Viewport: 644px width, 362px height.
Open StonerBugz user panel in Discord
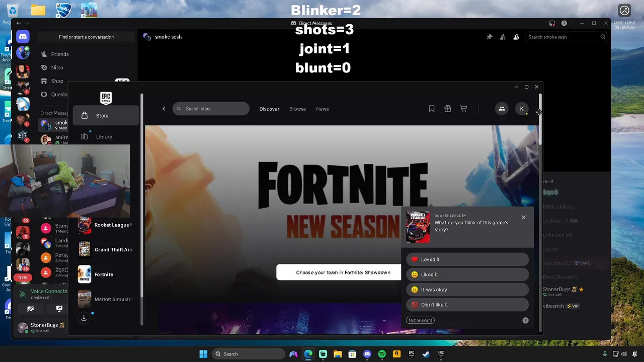[x=42, y=328]
